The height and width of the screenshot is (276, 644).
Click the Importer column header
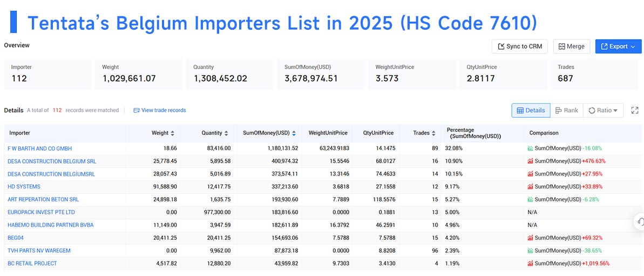(x=20, y=133)
